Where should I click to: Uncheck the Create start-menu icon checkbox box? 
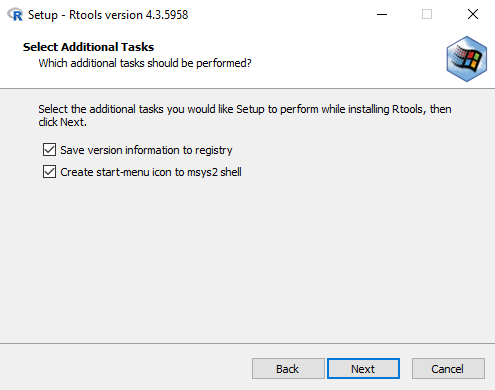49,172
